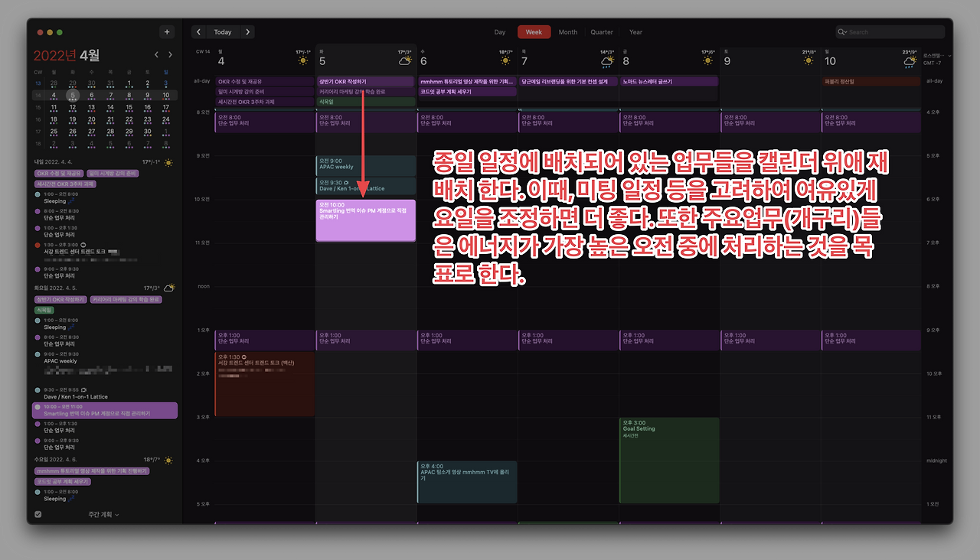
Task: Click the Today button
Action: coord(223,32)
